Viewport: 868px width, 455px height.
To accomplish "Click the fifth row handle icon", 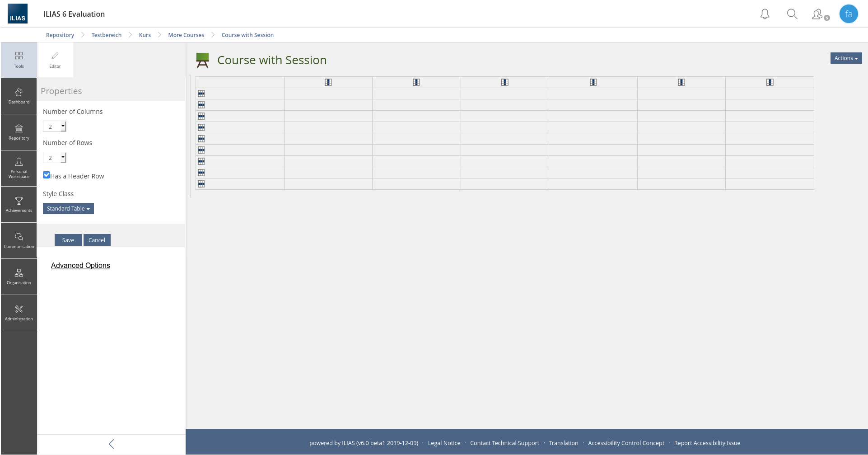I will tap(201, 139).
